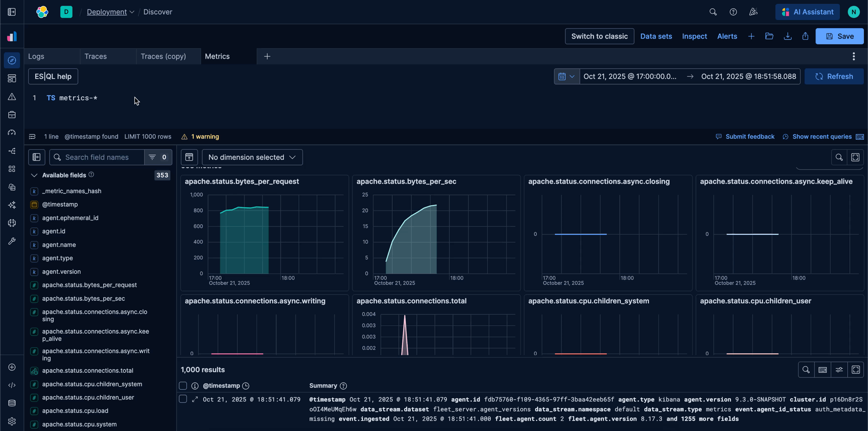The height and width of the screenshot is (431, 868).
Task: Expand the first document row details
Action: pyautogui.click(x=195, y=399)
